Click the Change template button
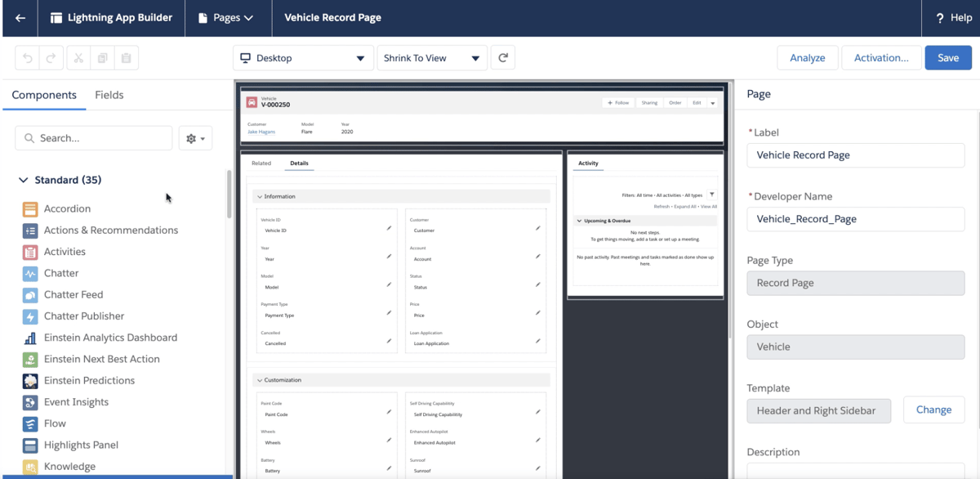980x479 pixels. coord(933,410)
